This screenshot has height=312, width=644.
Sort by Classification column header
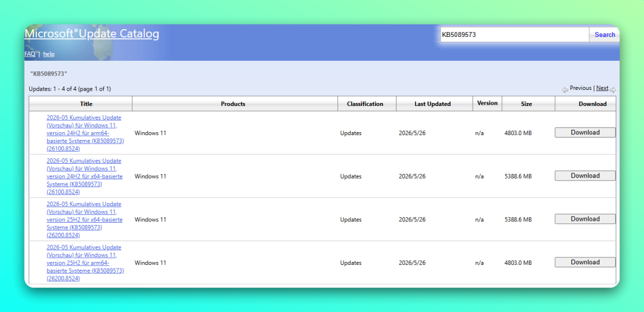[367, 104]
